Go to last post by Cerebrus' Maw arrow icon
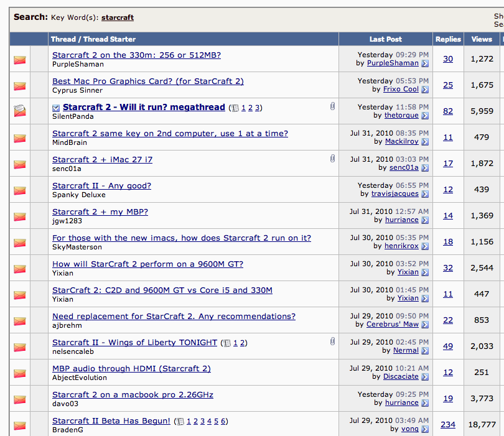 [x=425, y=325]
